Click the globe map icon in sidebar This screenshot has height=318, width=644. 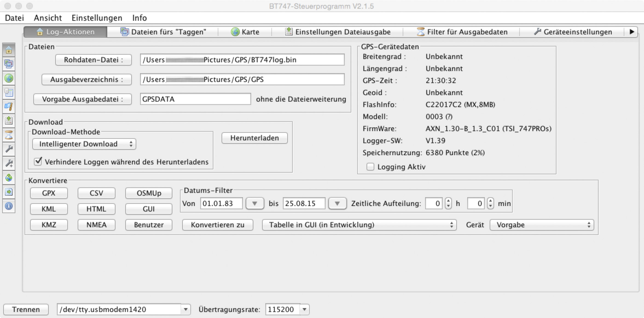pos(9,78)
